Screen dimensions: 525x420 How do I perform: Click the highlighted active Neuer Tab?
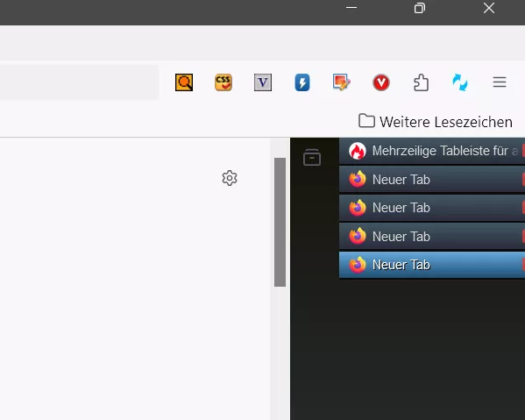pyautogui.click(x=432, y=265)
